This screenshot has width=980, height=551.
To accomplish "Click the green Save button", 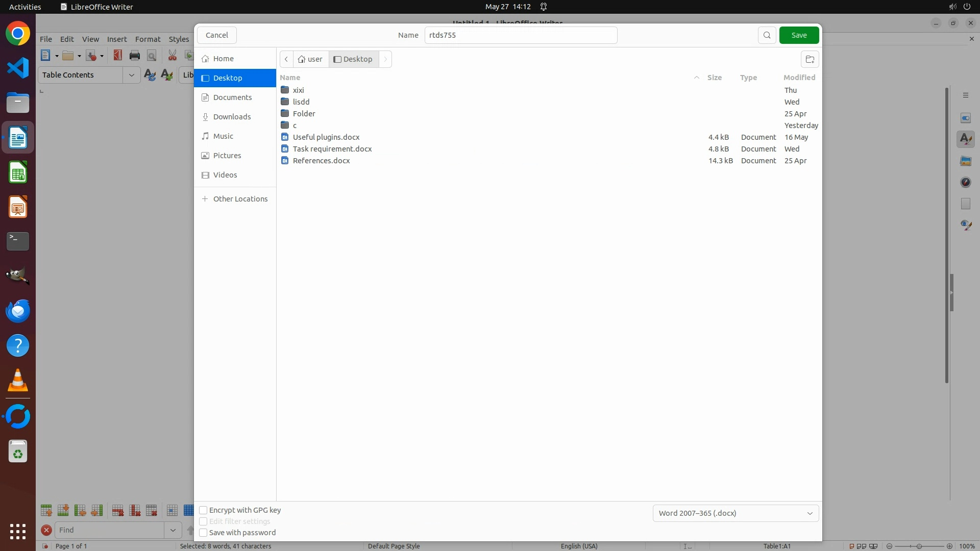I will click(799, 35).
